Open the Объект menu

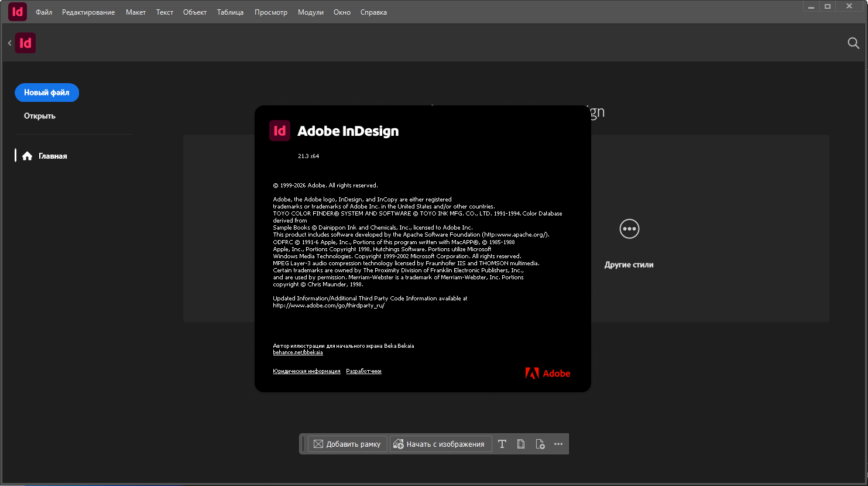click(x=195, y=12)
